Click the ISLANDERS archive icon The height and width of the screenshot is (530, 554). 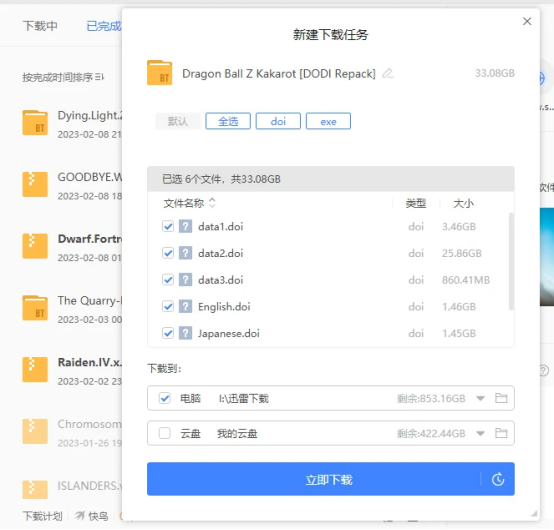point(35,490)
